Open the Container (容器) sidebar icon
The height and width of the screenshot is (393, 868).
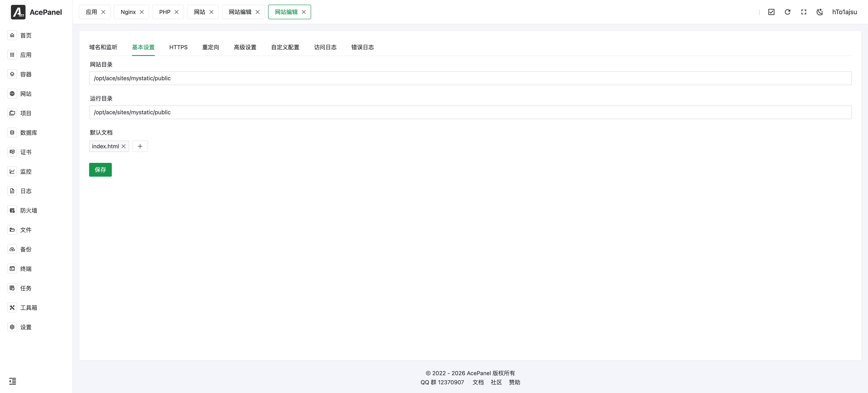[x=12, y=74]
